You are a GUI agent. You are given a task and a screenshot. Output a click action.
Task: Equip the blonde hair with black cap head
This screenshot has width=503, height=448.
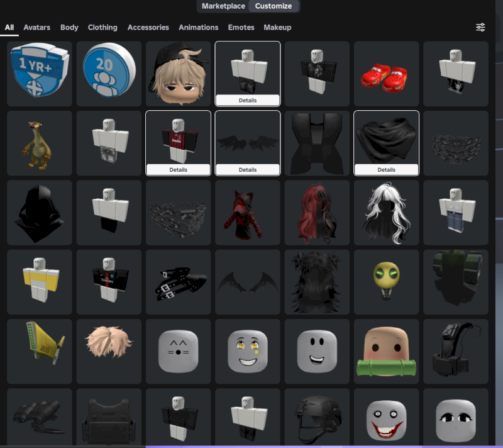[x=178, y=74]
